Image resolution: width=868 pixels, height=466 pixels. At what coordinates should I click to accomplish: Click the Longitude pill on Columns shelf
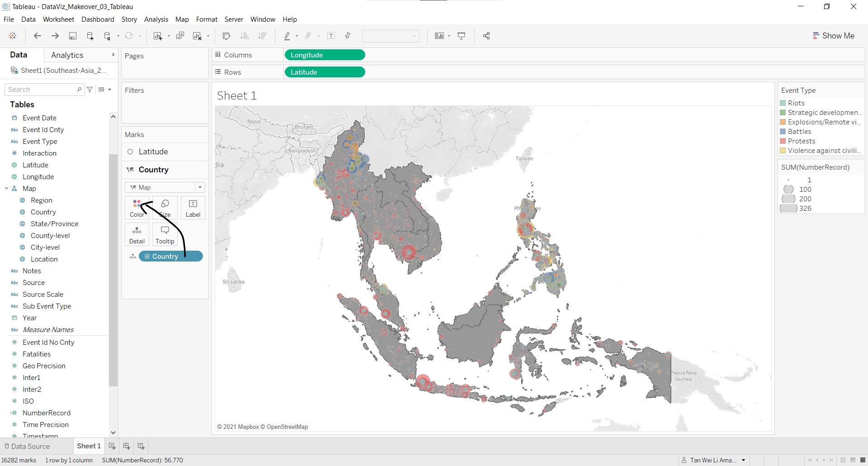pyautogui.click(x=324, y=55)
